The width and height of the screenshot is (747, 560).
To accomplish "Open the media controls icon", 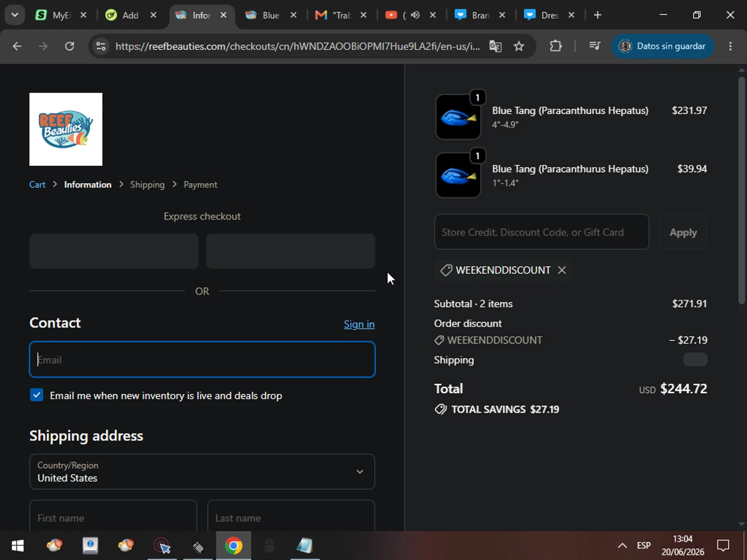I will pyautogui.click(x=595, y=46).
